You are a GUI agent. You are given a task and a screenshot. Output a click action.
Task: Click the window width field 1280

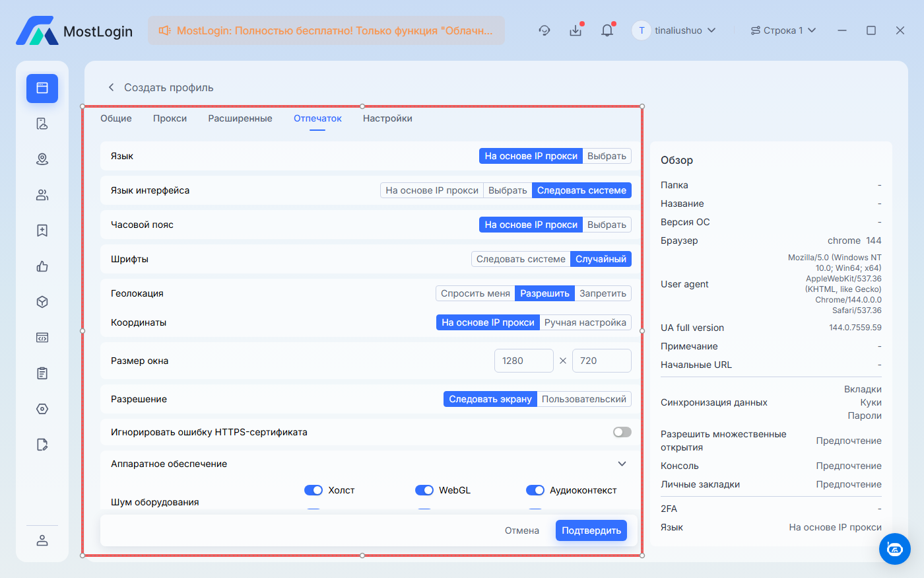tap(523, 361)
